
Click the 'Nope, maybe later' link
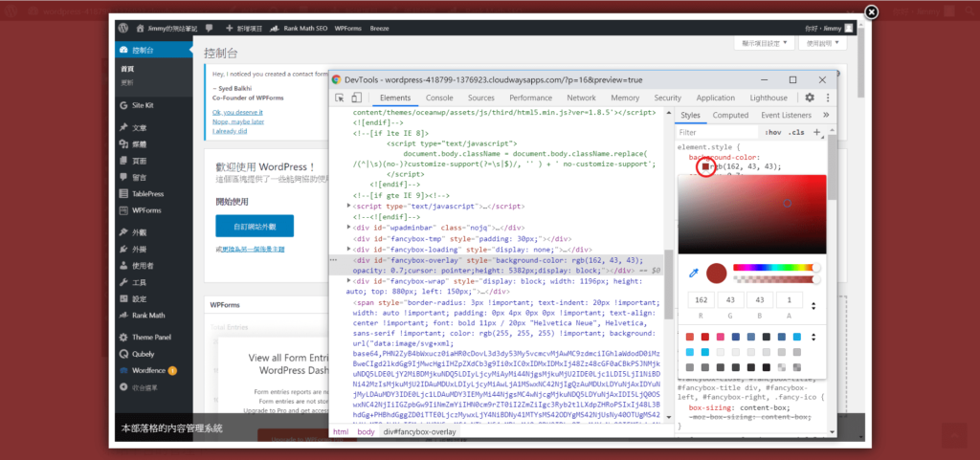[238, 121]
